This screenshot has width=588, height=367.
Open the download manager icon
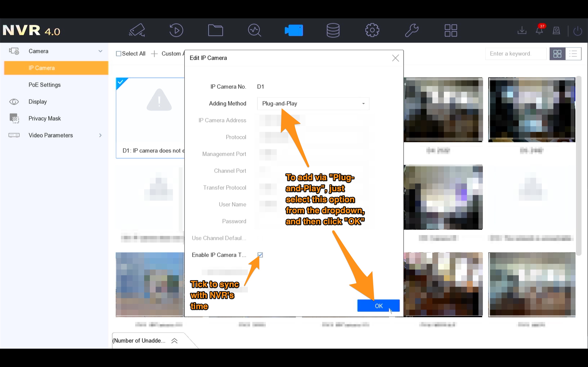tap(521, 30)
